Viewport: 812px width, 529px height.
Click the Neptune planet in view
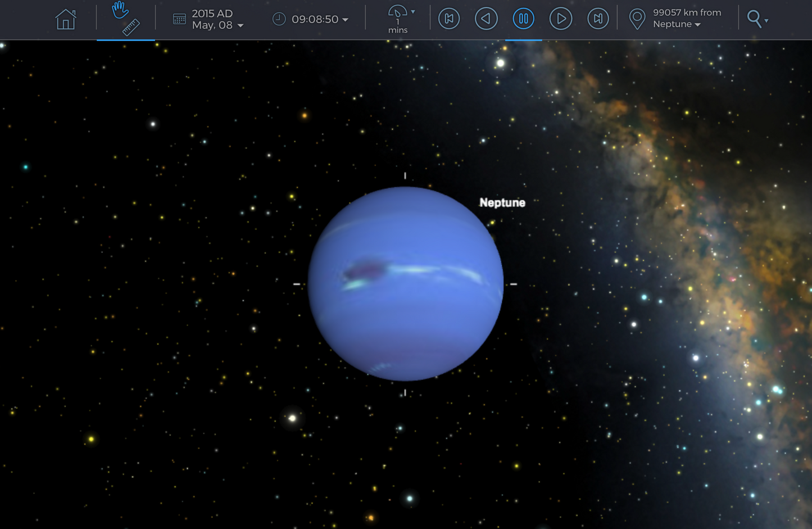(406, 284)
